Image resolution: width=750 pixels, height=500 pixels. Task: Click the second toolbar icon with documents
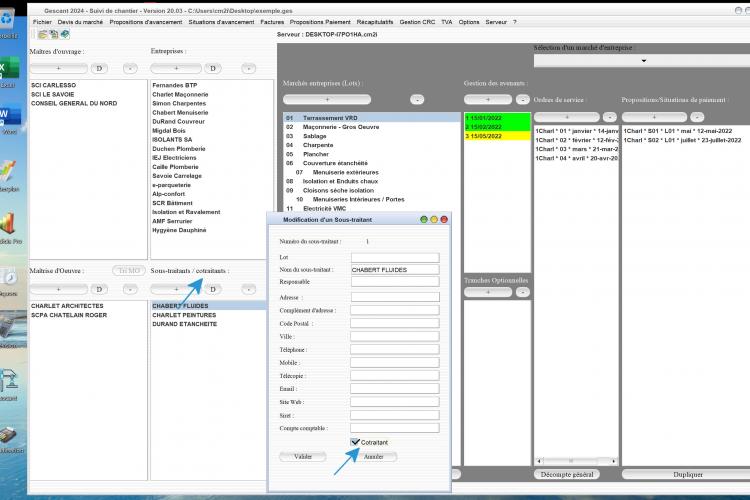[54, 34]
